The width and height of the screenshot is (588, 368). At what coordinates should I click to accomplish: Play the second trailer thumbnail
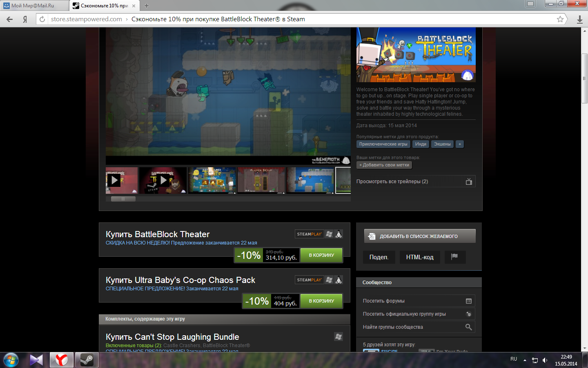click(163, 180)
